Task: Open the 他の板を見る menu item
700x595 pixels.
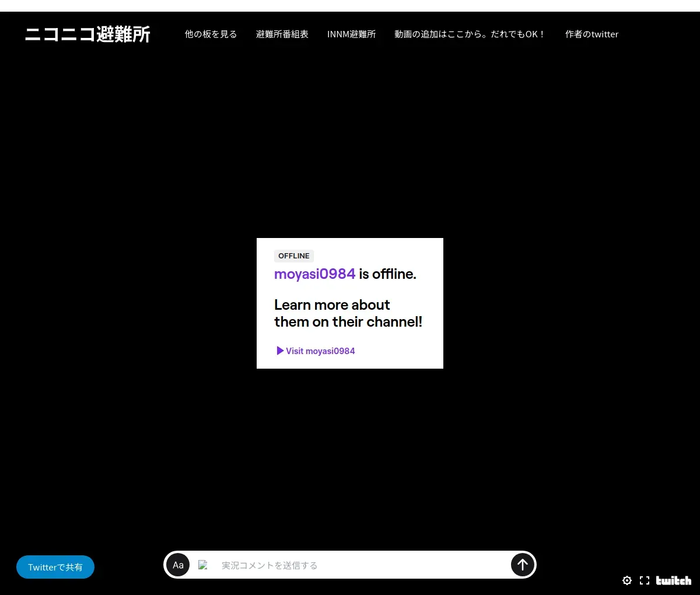Action: click(x=211, y=34)
